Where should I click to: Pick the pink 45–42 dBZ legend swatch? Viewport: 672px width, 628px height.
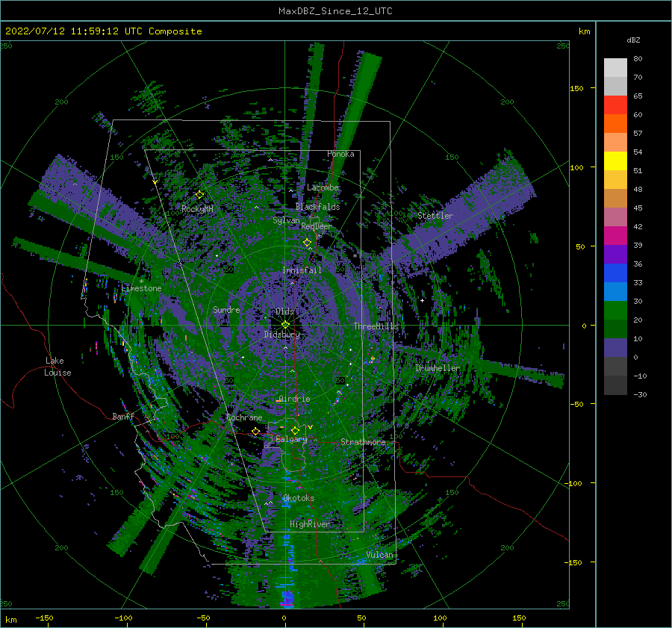(615, 217)
